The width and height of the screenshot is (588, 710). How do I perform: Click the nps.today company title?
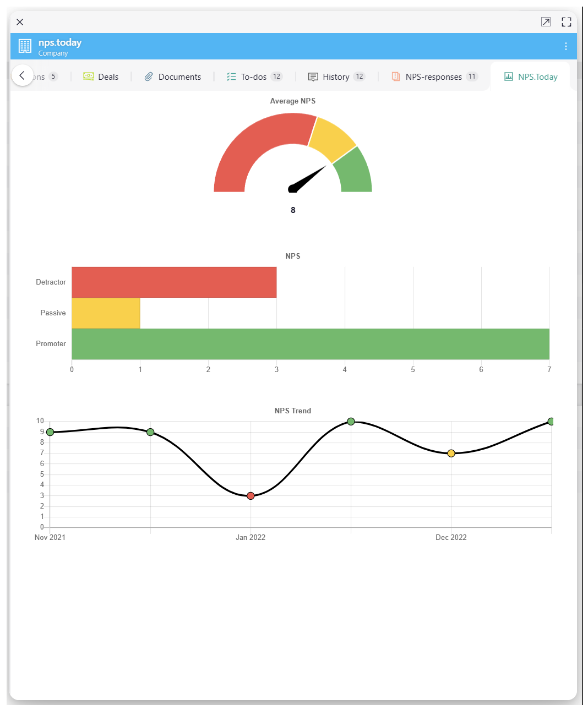60,42
